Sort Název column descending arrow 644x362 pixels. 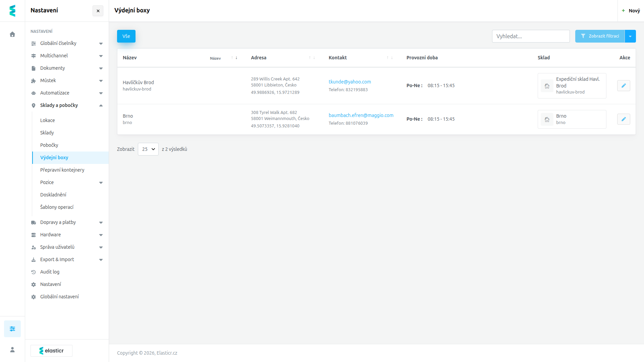click(236, 58)
